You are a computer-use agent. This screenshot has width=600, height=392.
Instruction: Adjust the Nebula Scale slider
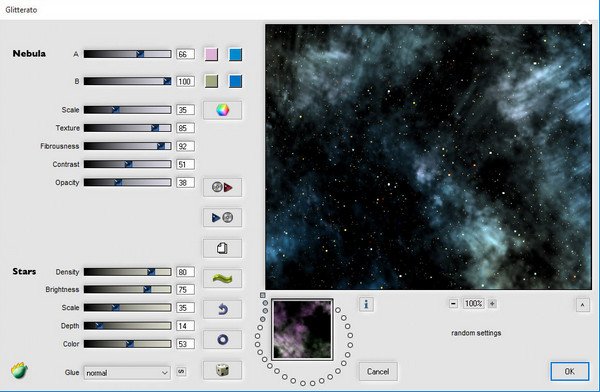(127, 110)
